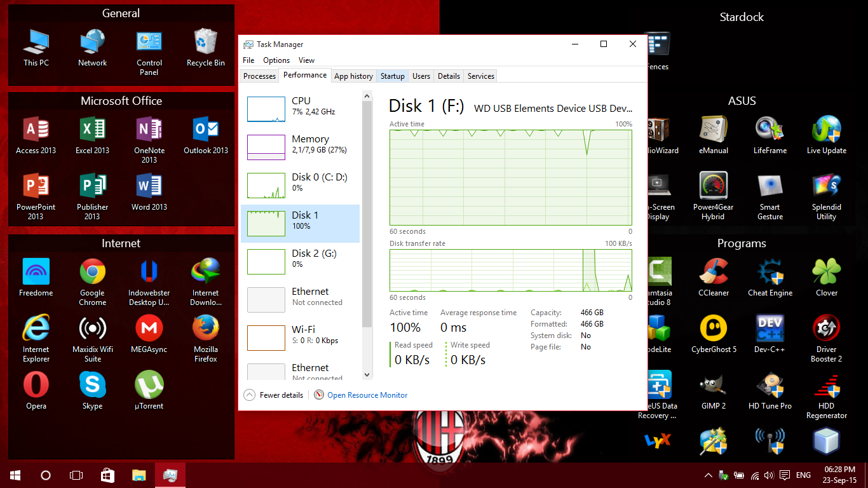Open the Services tab

point(481,76)
